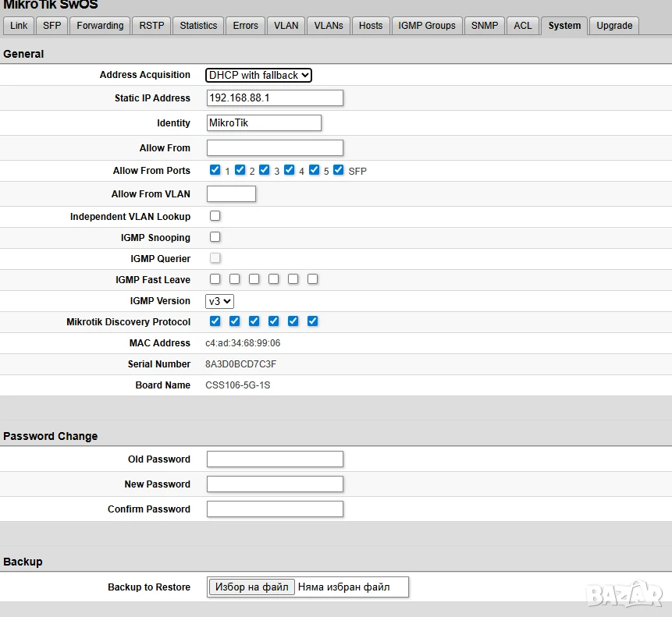672x617 pixels.
Task: Select the Old Password input box
Action: [x=275, y=459]
